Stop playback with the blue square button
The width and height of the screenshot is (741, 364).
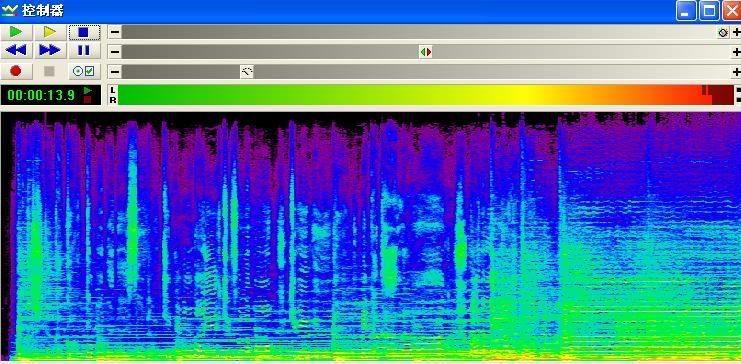84,32
